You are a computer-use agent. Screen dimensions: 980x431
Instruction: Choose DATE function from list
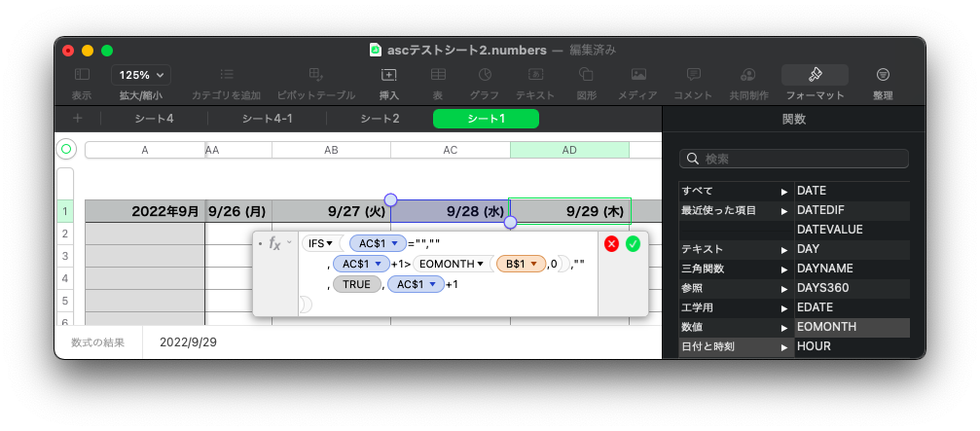click(852, 191)
